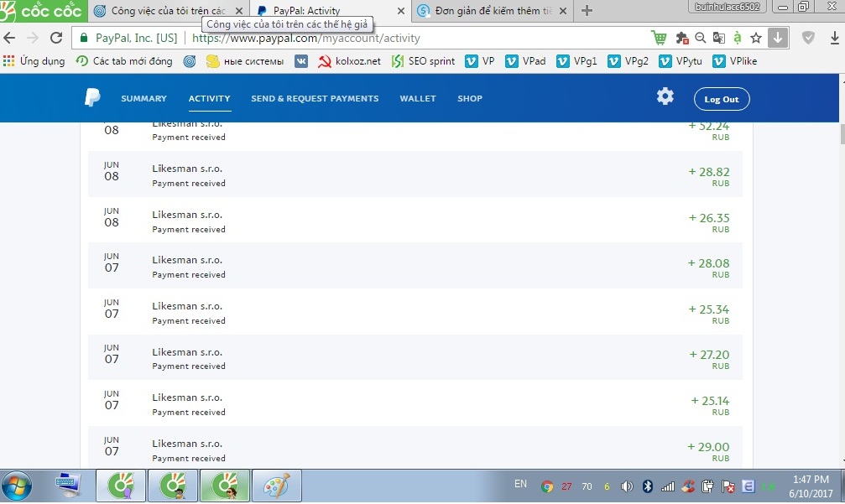845x504 pixels.
Task: Select the ACTIVITY nav item
Action: click(x=209, y=99)
